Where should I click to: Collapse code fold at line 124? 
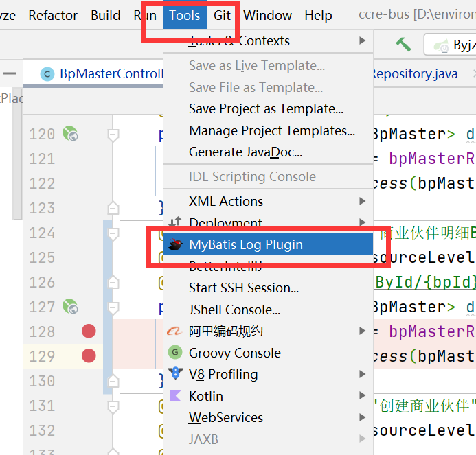(x=113, y=234)
